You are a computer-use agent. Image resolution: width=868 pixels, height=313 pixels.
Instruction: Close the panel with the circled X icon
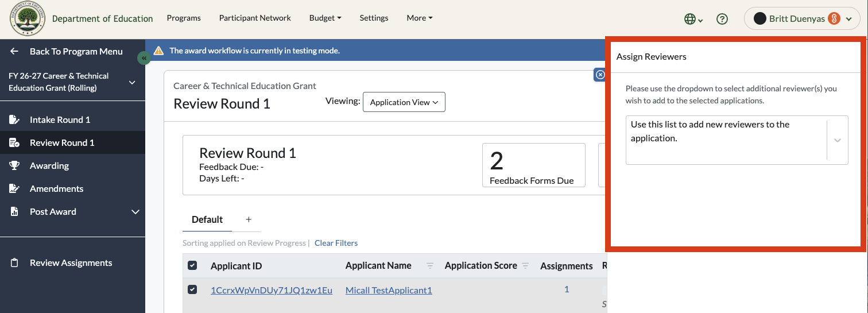click(600, 75)
